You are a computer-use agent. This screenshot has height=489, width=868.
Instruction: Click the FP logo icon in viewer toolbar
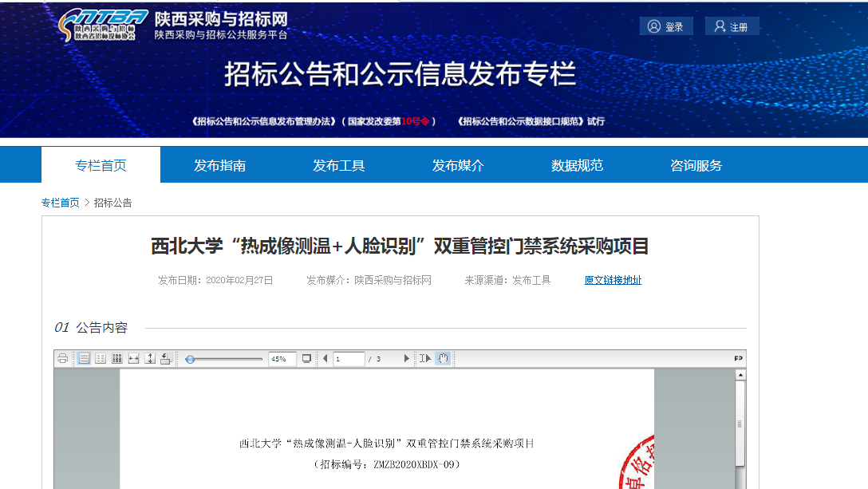pos(738,358)
